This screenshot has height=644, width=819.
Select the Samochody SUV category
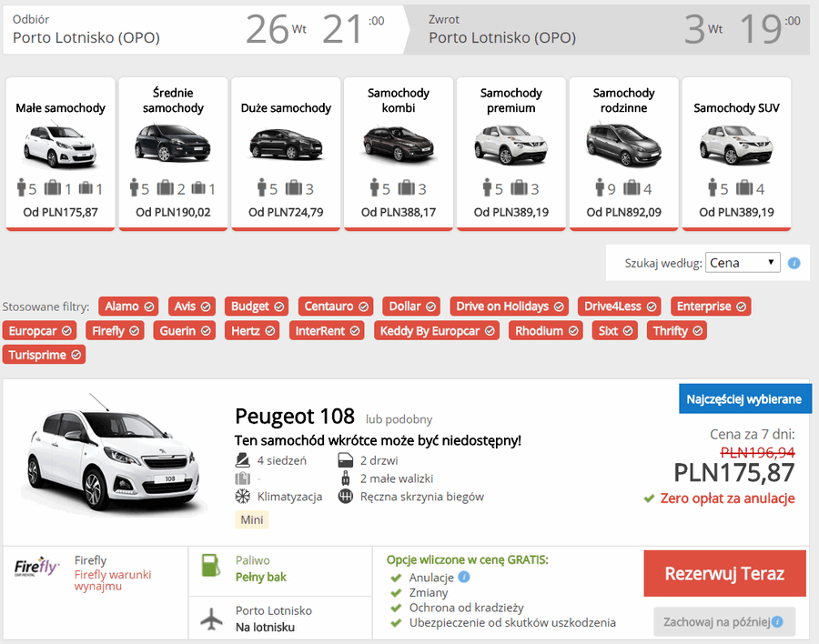736,154
